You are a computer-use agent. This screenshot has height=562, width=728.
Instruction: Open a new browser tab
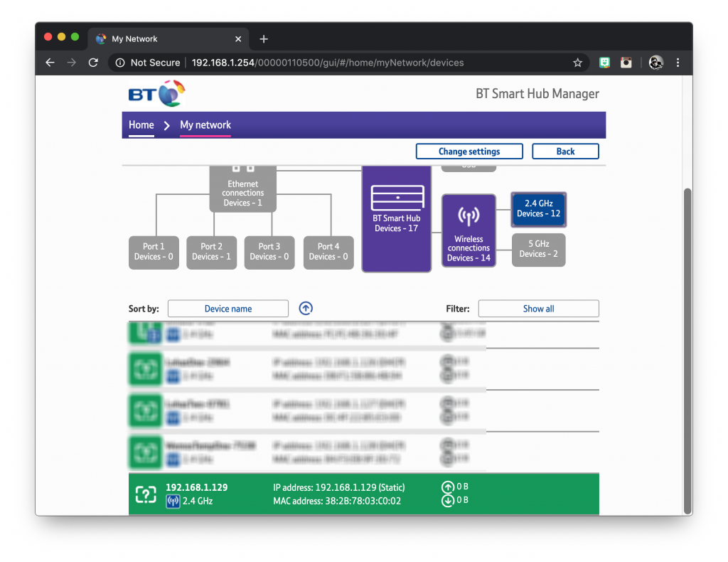[264, 39]
